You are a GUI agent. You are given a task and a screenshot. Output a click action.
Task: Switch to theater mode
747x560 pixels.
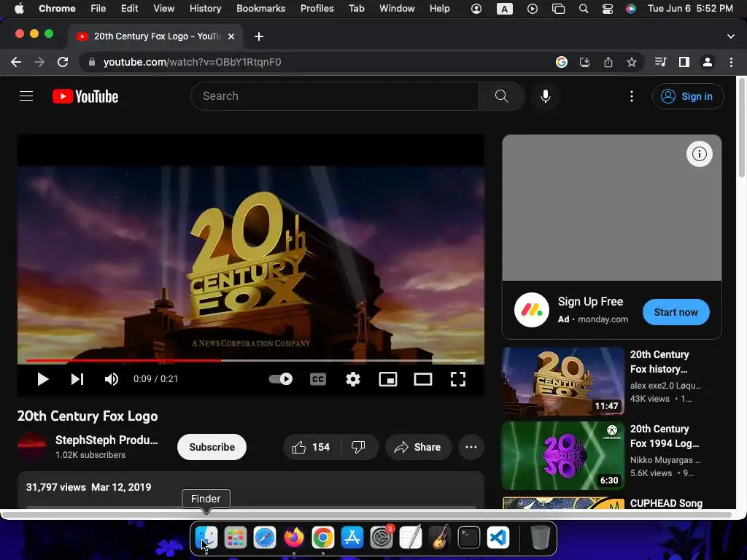coord(423,379)
